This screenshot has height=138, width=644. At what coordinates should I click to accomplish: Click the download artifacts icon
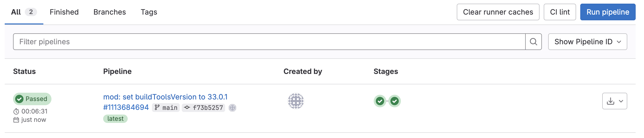click(x=611, y=101)
